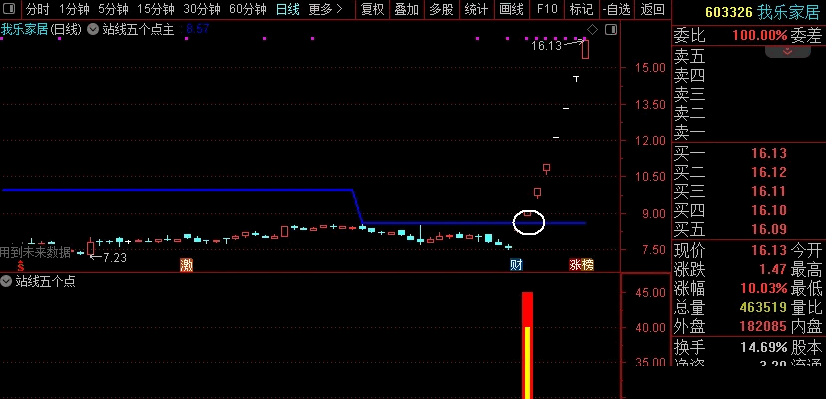Select the 5分钟 period
This screenshot has height=399, width=826.
[113, 9]
